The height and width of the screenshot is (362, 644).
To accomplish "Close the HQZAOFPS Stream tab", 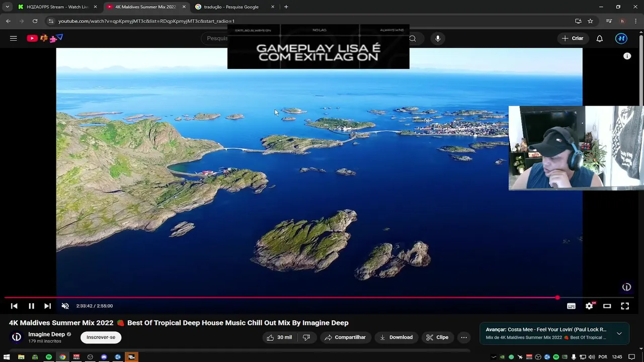I will click(95, 7).
